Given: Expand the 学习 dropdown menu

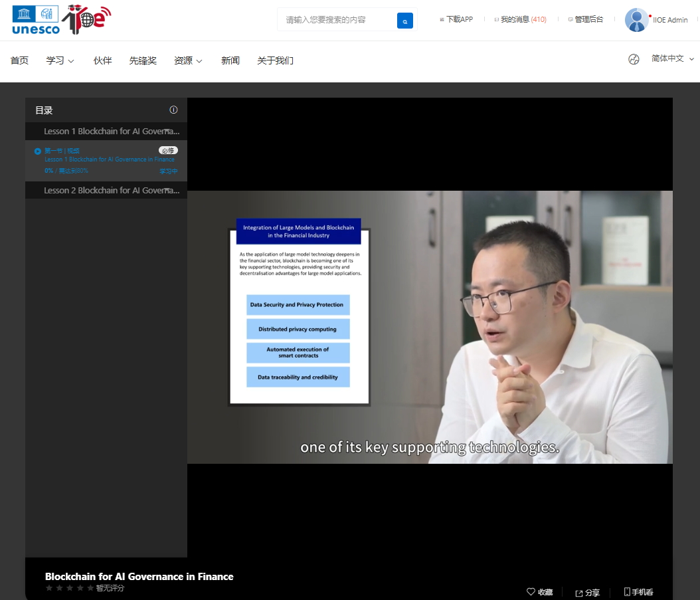Looking at the screenshot, I should pos(60,60).
